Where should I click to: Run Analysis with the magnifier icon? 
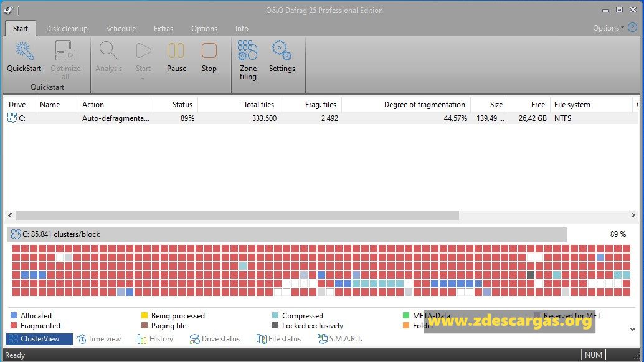(x=108, y=51)
